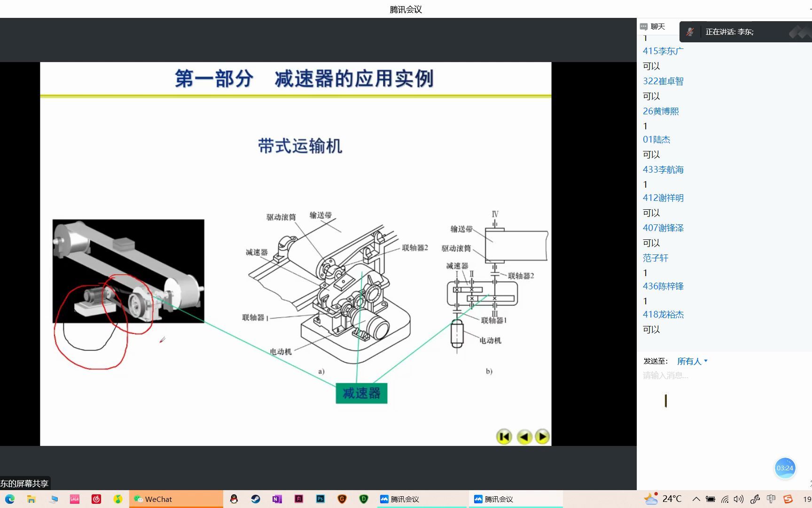Click the screen-sharing label at bottom left
812x508 pixels.
pyautogui.click(x=24, y=484)
